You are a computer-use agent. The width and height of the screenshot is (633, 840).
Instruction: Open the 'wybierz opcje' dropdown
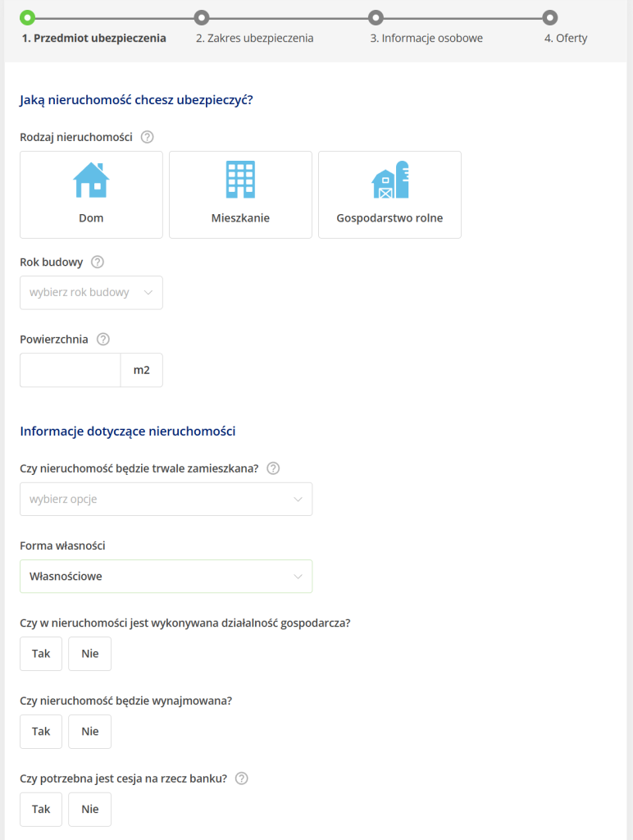coord(166,499)
